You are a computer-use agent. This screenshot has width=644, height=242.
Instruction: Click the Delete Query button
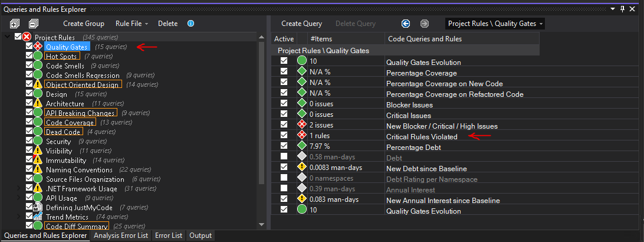[x=356, y=24]
